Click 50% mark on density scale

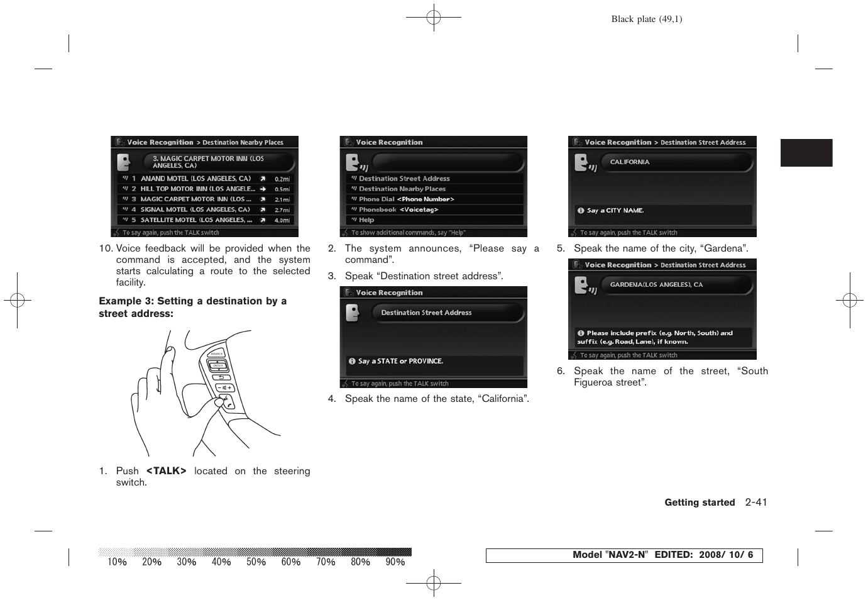(256, 562)
